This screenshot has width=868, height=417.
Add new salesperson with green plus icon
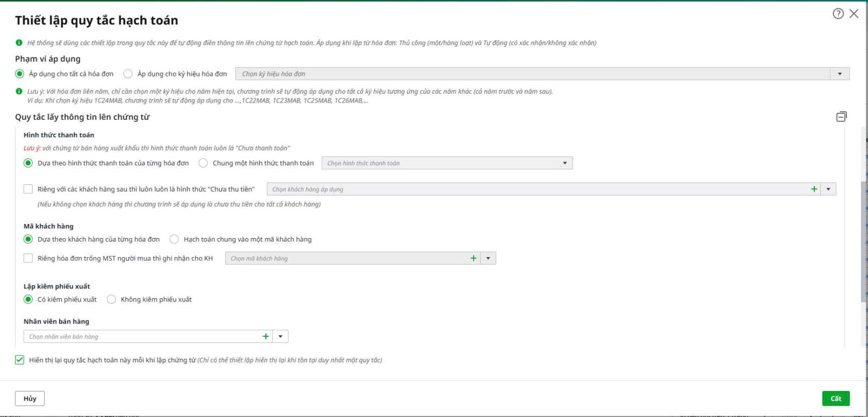pos(266,337)
